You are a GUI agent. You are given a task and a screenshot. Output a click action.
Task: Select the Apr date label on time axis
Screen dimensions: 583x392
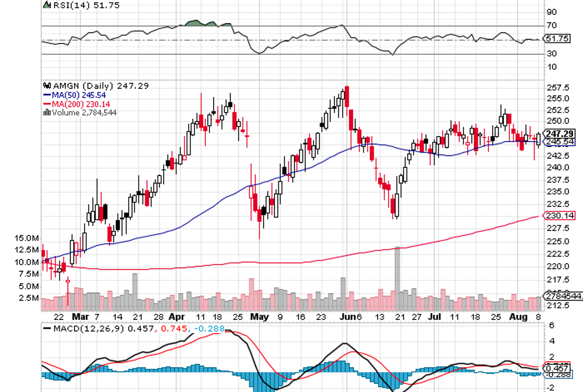click(176, 317)
